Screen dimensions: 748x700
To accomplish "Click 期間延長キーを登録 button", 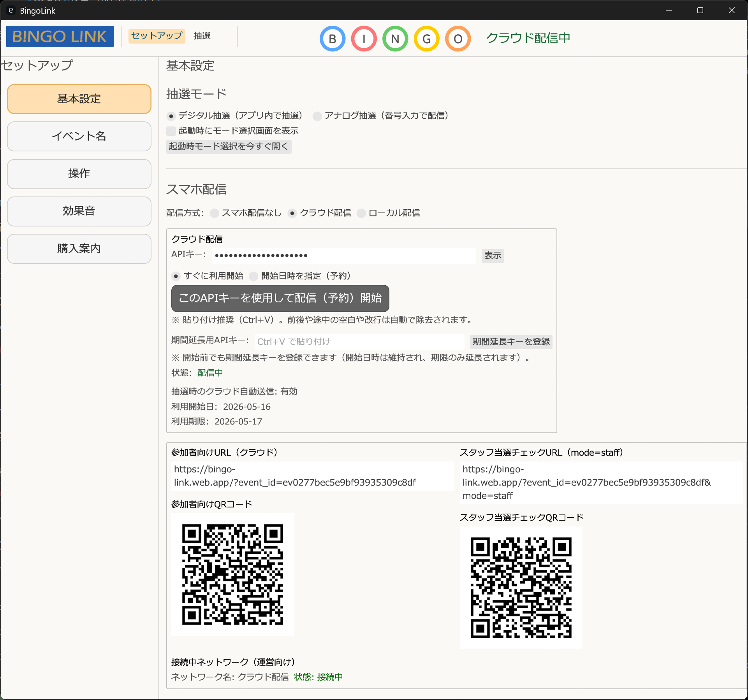I will [511, 342].
